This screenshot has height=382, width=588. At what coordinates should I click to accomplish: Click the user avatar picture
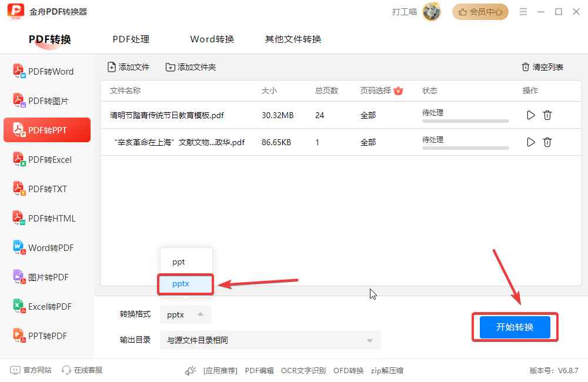432,12
